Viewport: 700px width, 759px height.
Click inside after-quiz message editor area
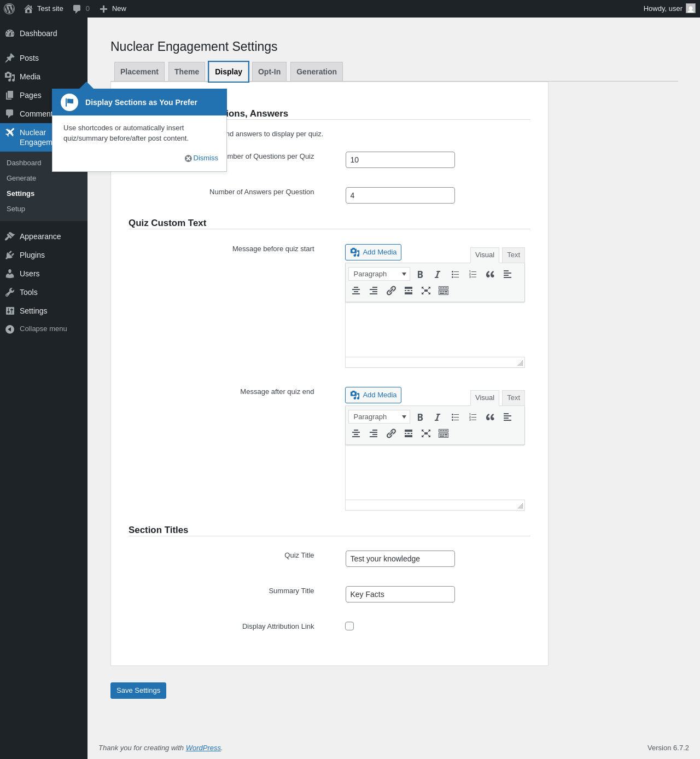pos(435,472)
